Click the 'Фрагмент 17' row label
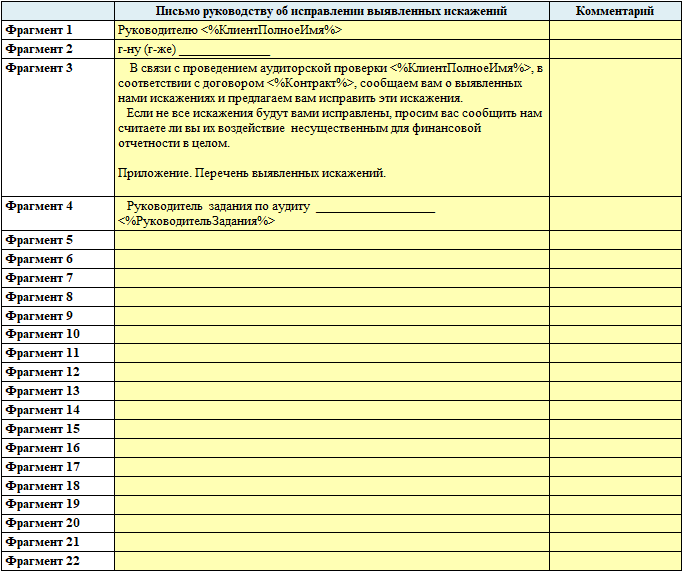 click(x=58, y=467)
